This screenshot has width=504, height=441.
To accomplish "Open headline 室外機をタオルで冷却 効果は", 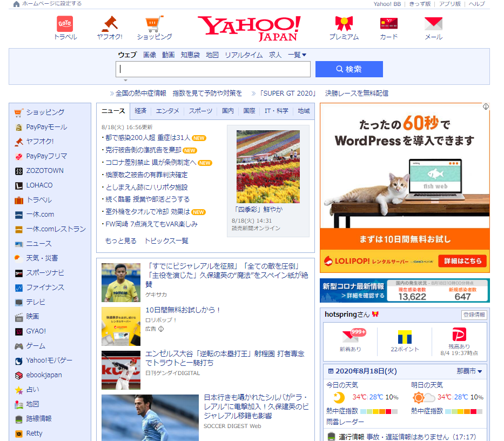I will click(x=148, y=212).
